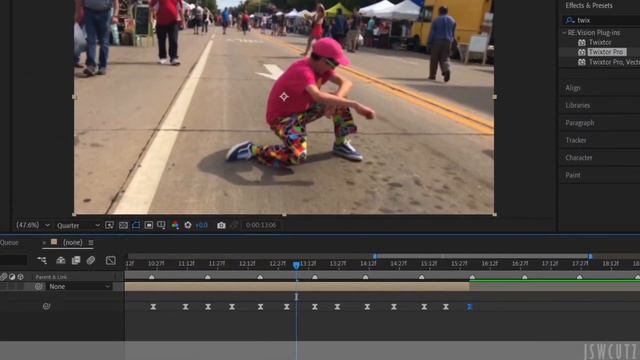This screenshot has width=640, height=360.
Task: Click the 0:00:11:06 preview timecode
Action: point(261,225)
